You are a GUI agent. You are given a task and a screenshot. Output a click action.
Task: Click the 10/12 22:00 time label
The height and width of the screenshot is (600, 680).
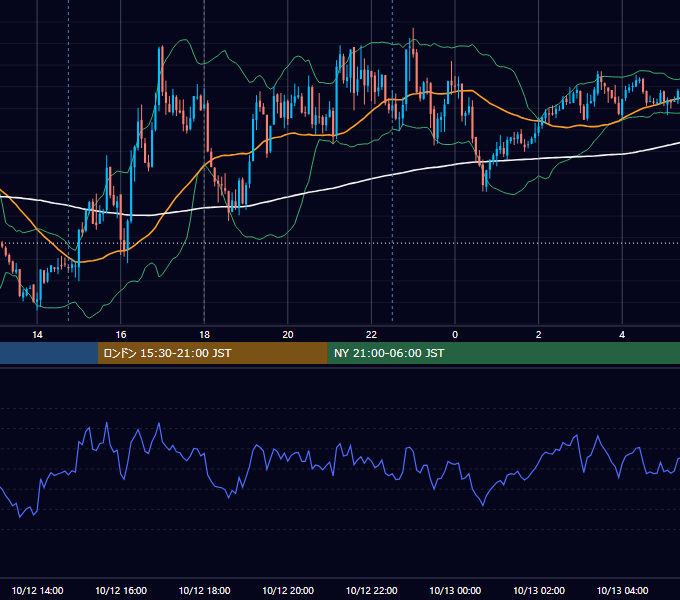tap(371, 590)
